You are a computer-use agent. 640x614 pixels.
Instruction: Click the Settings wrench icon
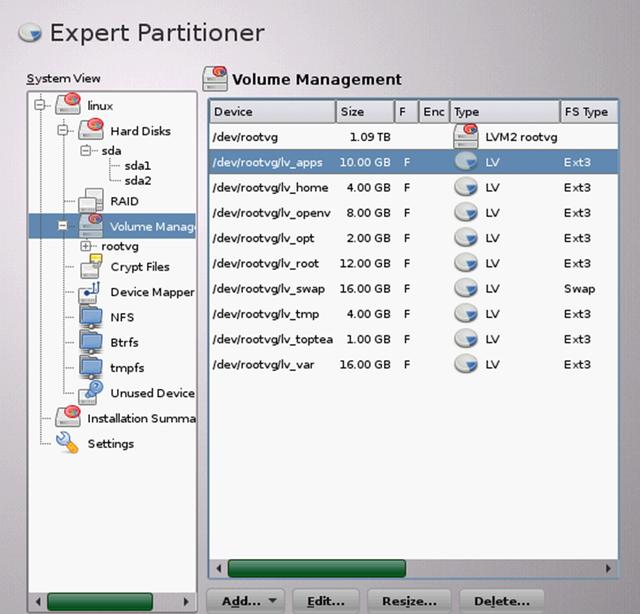click(x=67, y=443)
